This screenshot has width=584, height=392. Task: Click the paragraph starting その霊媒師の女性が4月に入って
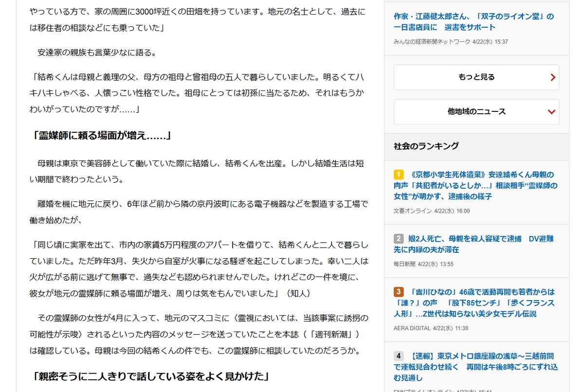[x=199, y=334]
